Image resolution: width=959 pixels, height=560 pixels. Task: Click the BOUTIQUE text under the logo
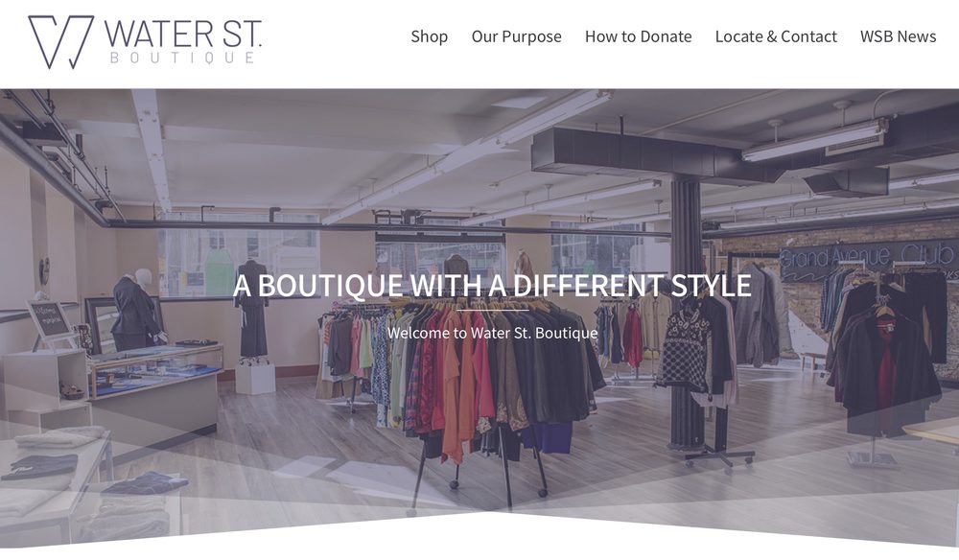click(182, 58)
